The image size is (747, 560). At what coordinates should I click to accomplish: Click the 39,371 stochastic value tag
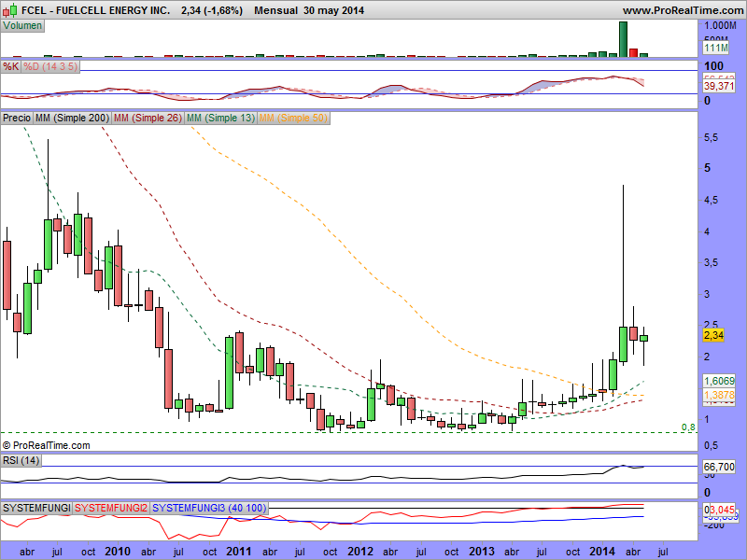point(719,86)
